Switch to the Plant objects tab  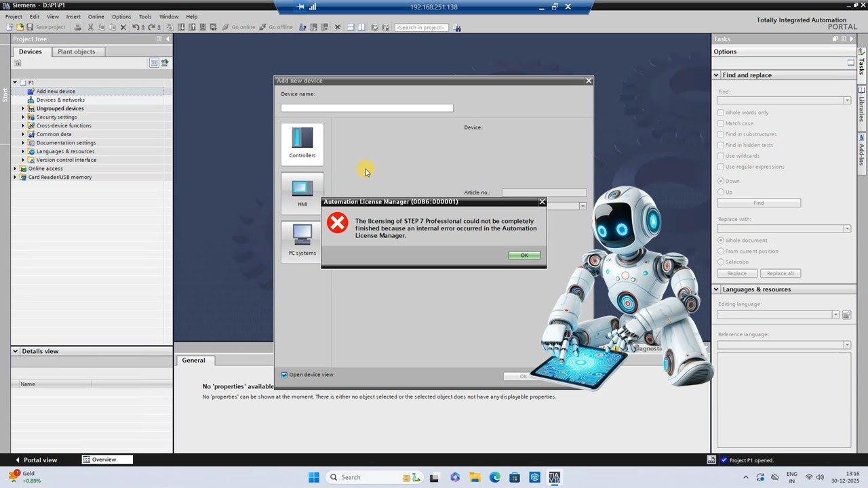[x=77, y=52]
